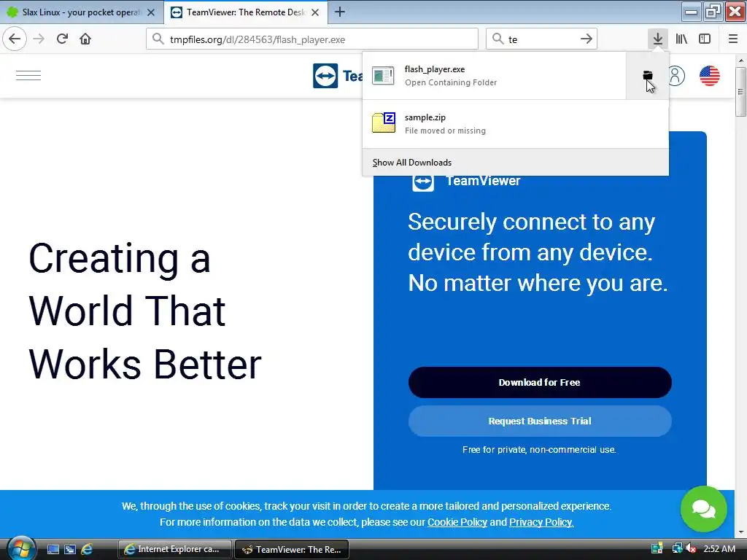Image resolution: width=747 pixels, height=560 pixels.
Task: Open containing folder for flash_player.exe
Action: pyautogui.click(x=648, y=75)
